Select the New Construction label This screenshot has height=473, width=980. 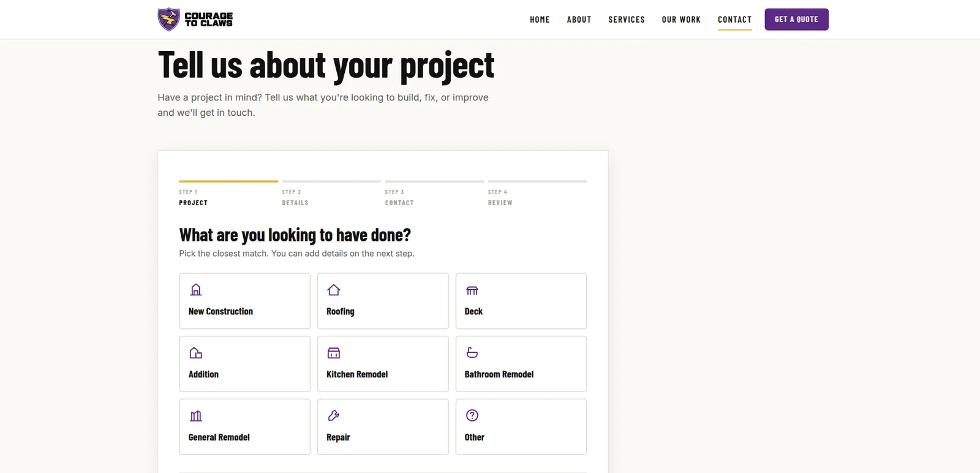(x=221, y=311)
